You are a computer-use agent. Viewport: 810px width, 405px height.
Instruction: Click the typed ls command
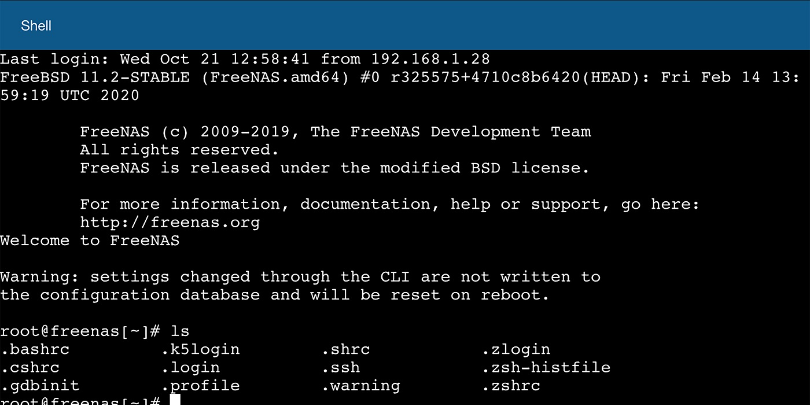pyautogui.click(x=180, y=330)
